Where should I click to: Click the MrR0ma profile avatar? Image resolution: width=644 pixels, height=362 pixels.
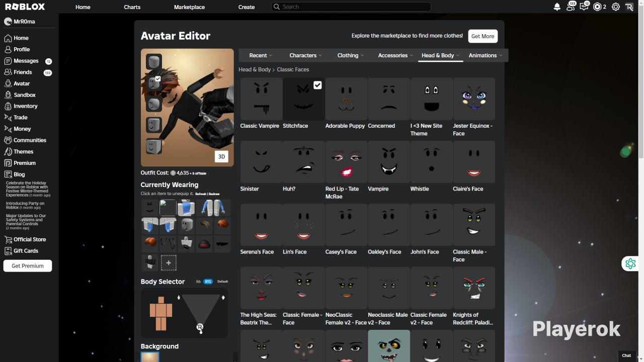pos(8,22)
